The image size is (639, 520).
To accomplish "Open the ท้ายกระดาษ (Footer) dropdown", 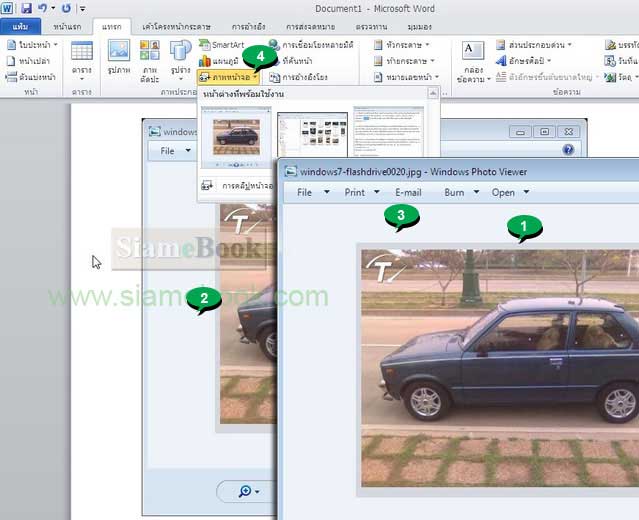I will [x=404, y=61].
